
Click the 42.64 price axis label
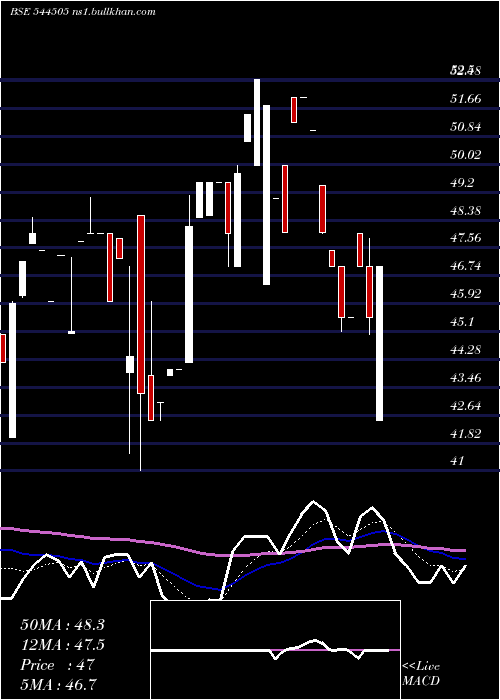(466, 406)
